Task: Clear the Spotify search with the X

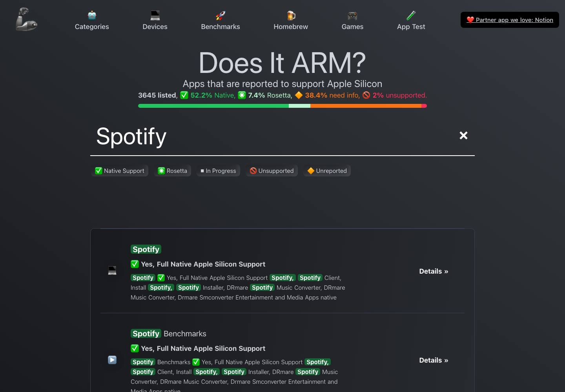Action: (463, 136)
